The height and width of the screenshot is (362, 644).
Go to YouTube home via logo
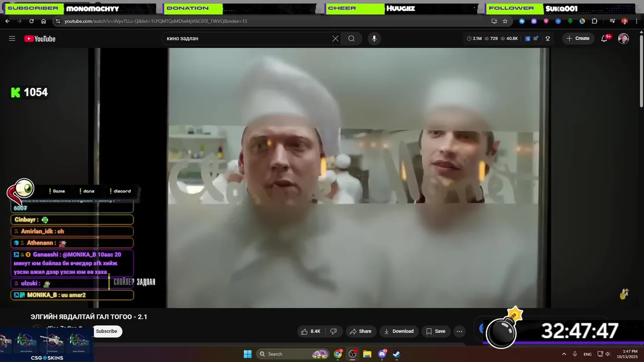[x=40, y=39]
